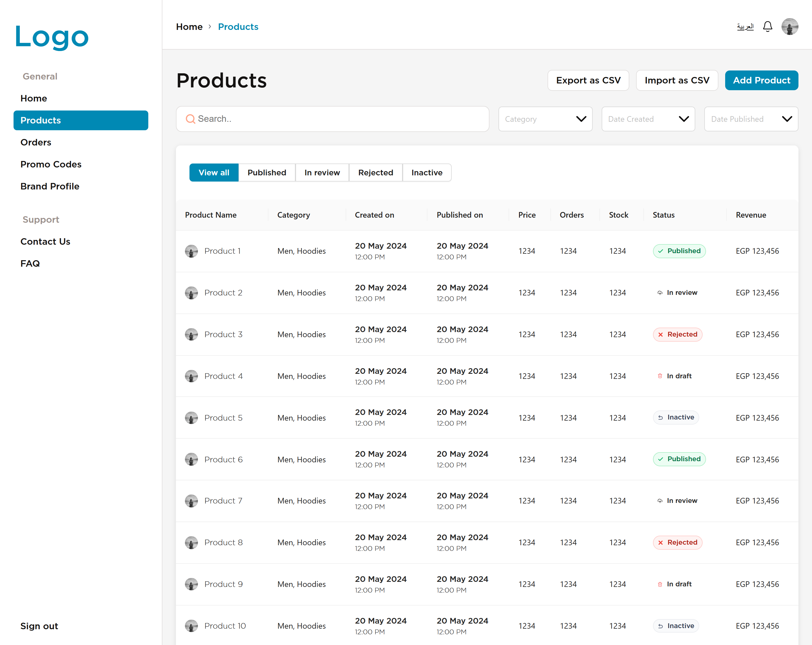Open the user profile avatar
The width and height of the screenshot is (812, 645).
tap(789, 27)
